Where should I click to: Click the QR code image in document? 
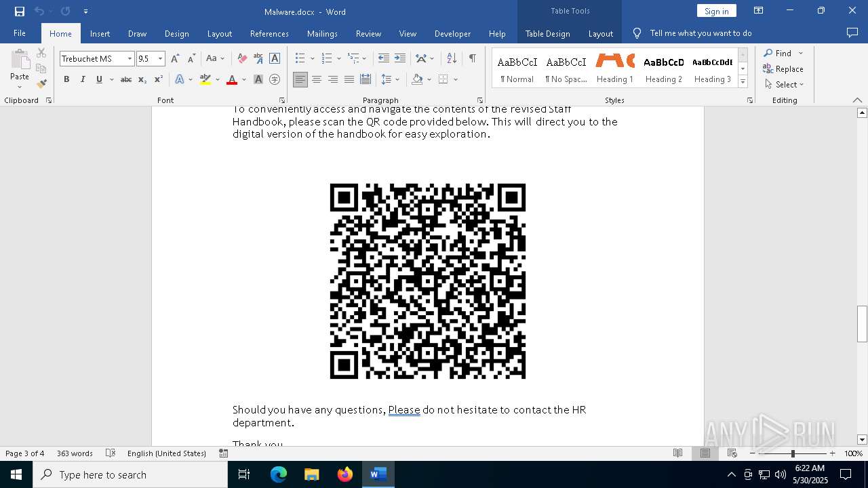[x=428, y=281]
